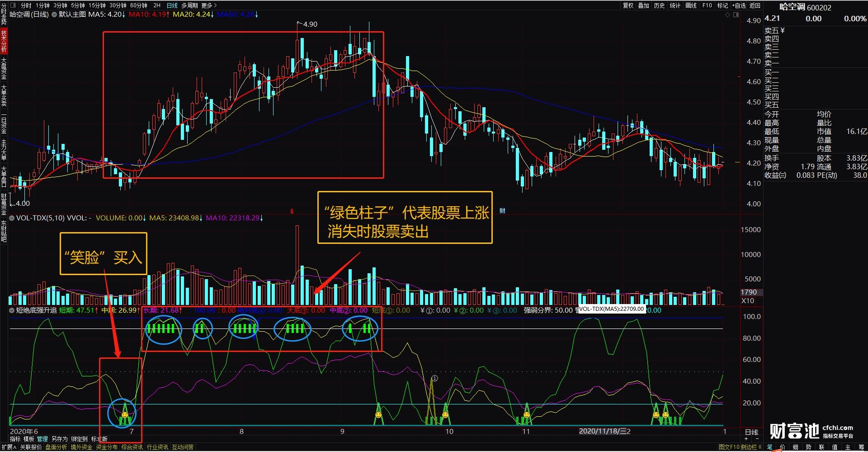Click the 财 marker icon below the chart
Image resolution: width=868 pixels, height=452 pixels.
point(502,211)
